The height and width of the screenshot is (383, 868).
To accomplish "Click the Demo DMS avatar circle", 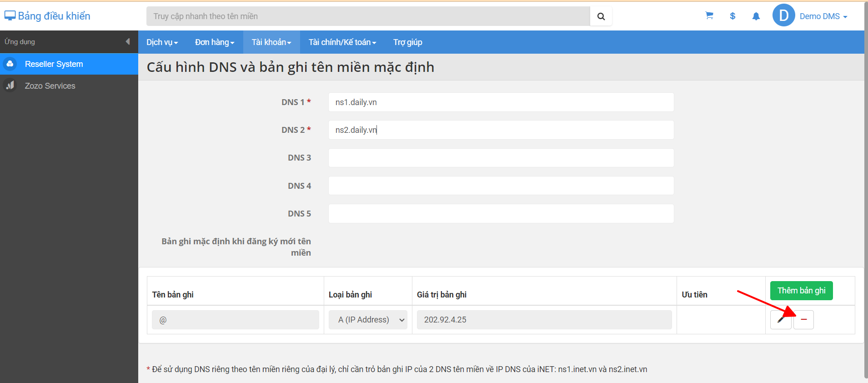I will coord(783,15).
